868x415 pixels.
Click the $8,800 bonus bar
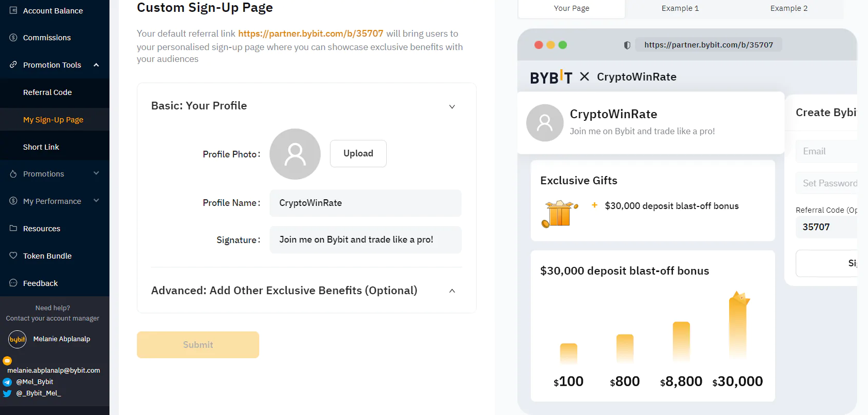click(x=681, y=342)
